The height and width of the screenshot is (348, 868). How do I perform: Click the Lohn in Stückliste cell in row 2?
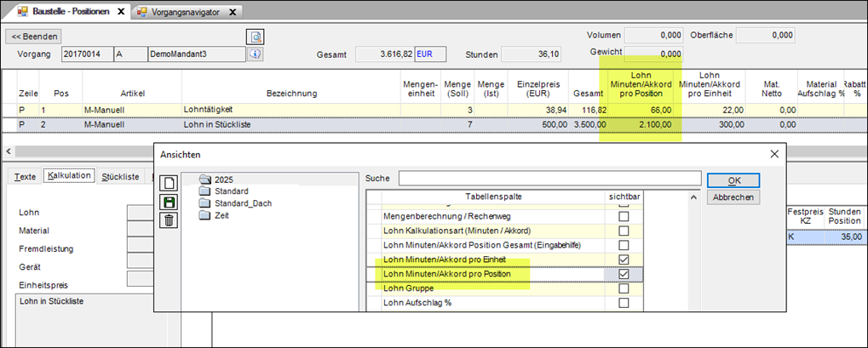291,124
